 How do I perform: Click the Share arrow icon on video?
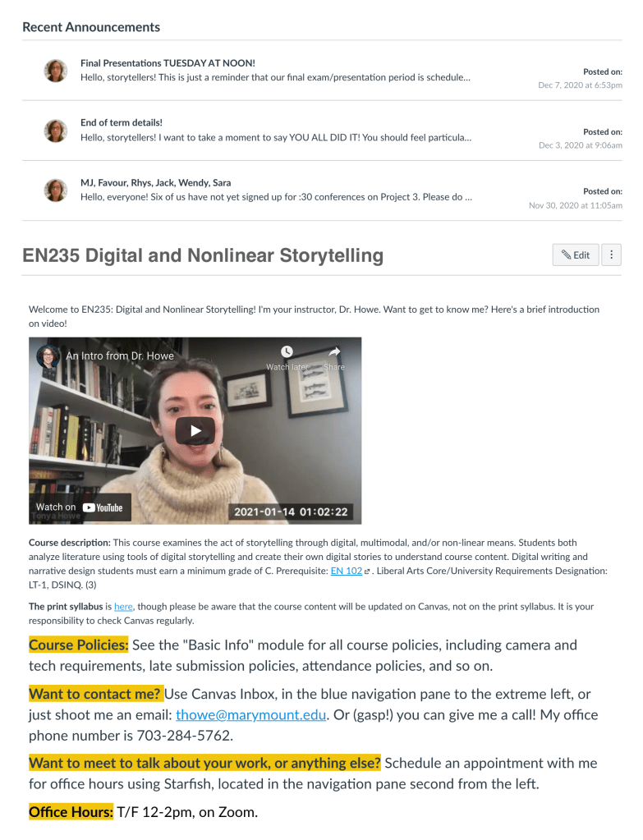(334, 351)
